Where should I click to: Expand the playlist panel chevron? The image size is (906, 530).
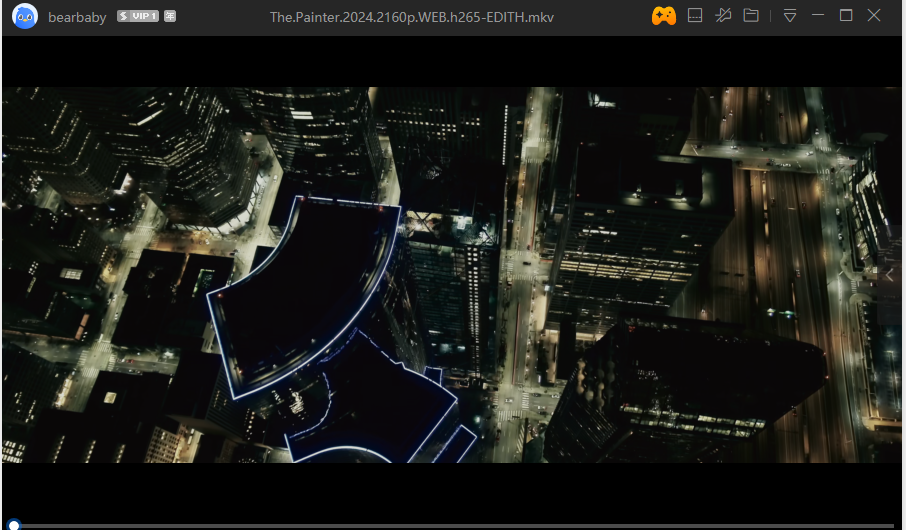[890, 275]
